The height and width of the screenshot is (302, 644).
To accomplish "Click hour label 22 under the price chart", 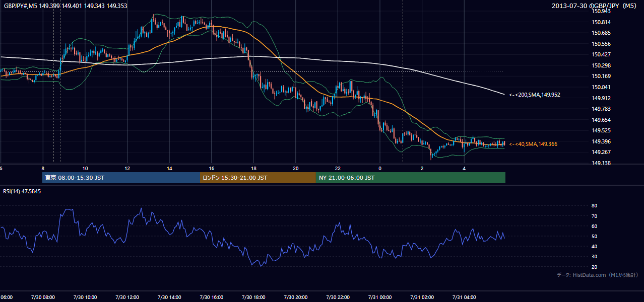I will (338, 168).
